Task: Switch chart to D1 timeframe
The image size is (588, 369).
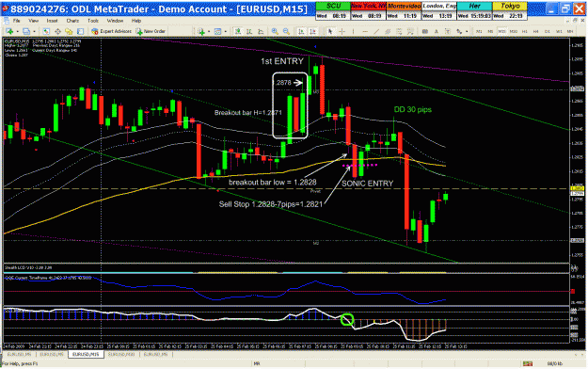Action: pos(548,31)
